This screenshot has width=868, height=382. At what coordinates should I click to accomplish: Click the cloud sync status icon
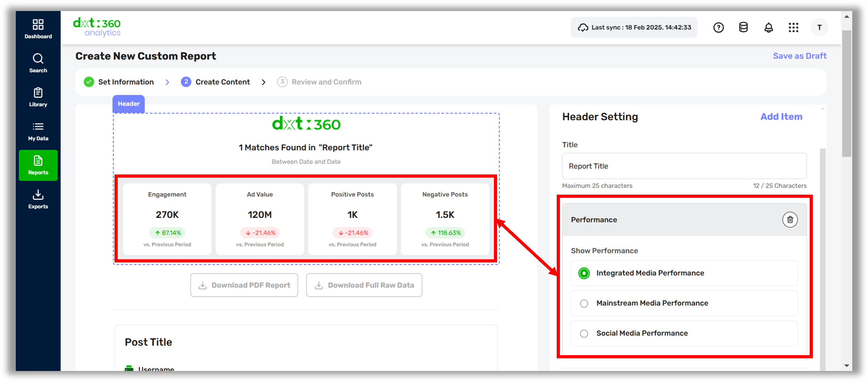(x=583, y=28)
